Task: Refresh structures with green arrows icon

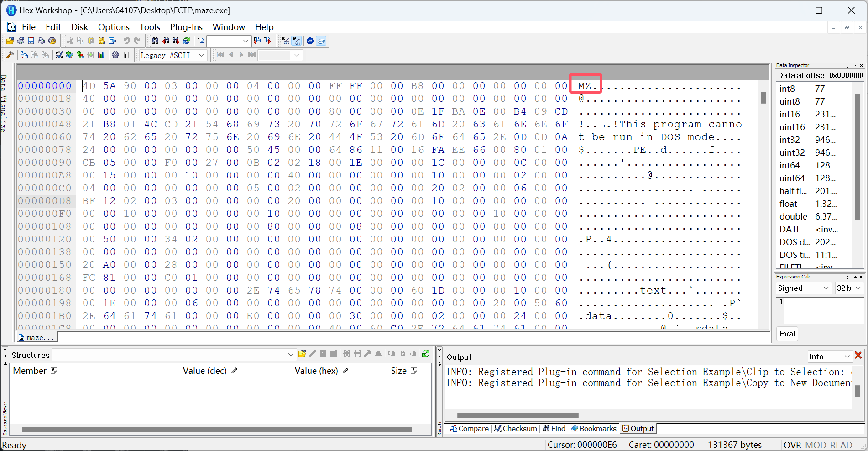Action: pos(426,354)
